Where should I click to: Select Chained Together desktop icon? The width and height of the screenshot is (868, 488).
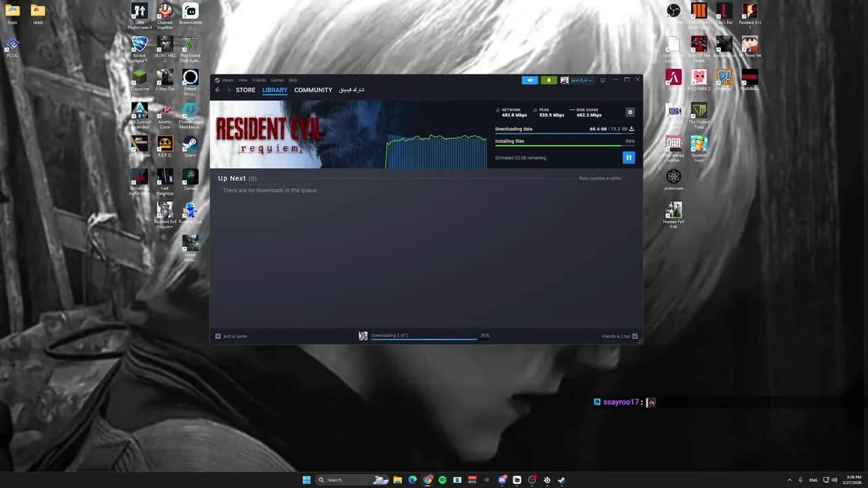[165, 16]
